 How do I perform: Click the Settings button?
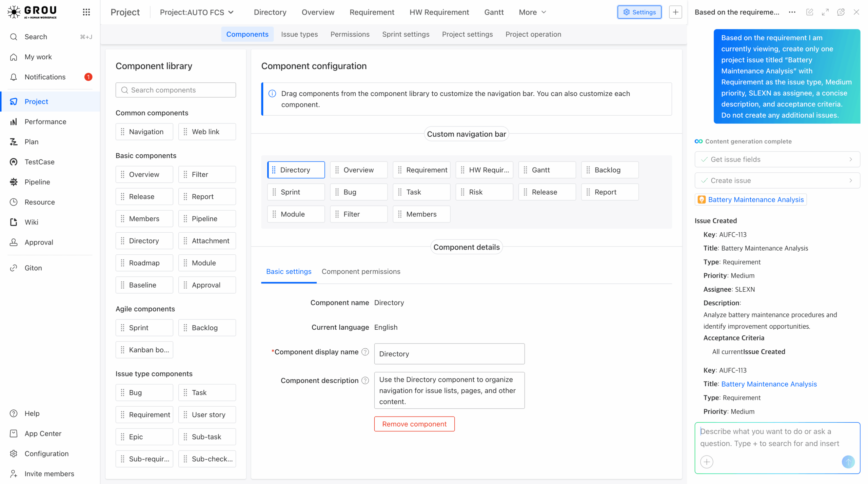click(639, 12)
